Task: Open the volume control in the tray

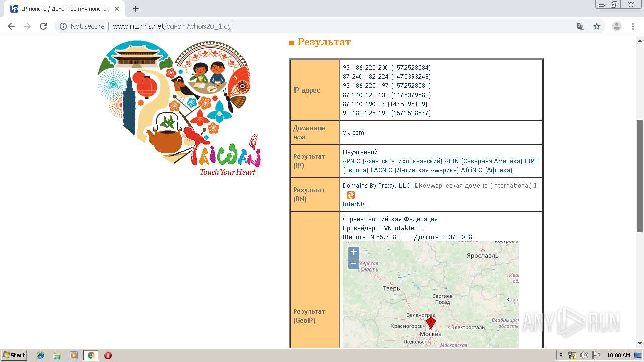Action: (x=584, y=355)
